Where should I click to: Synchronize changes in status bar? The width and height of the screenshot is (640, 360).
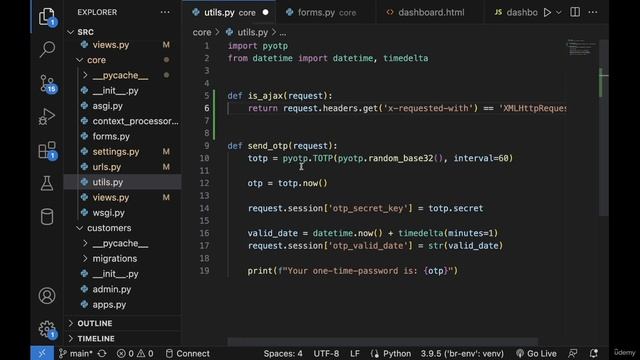102,353
